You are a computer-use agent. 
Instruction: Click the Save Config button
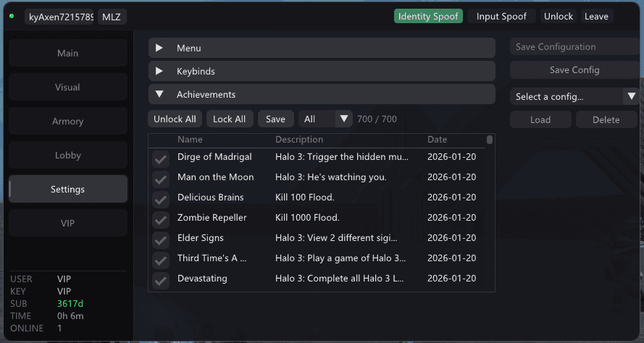pyautogui.click(x=574, y=70)
